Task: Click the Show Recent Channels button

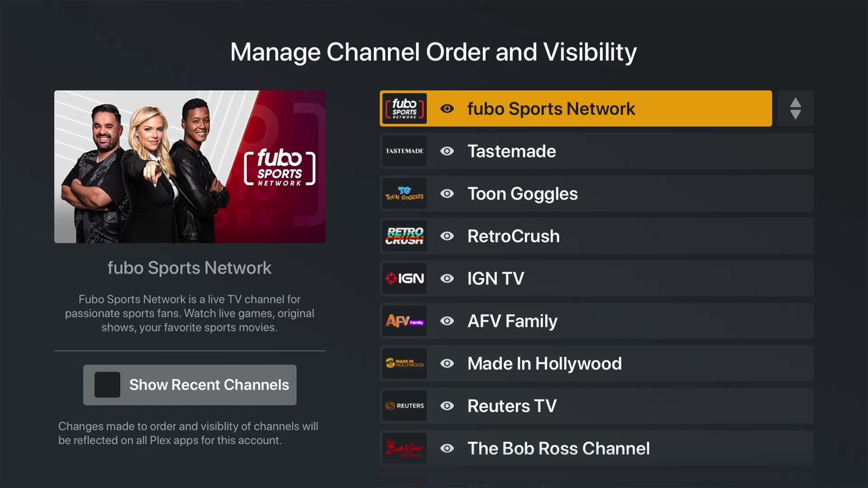Action: (190, 384)
